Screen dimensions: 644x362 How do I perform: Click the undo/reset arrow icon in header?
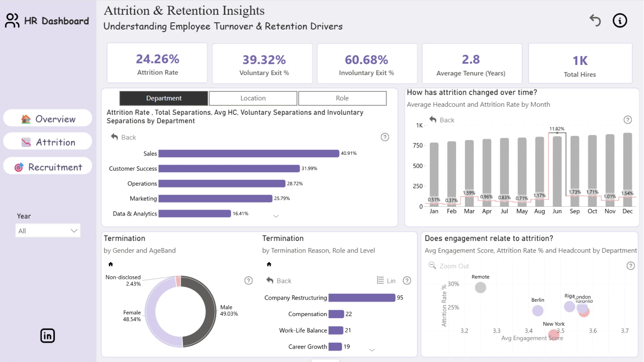tap(595, 20)
